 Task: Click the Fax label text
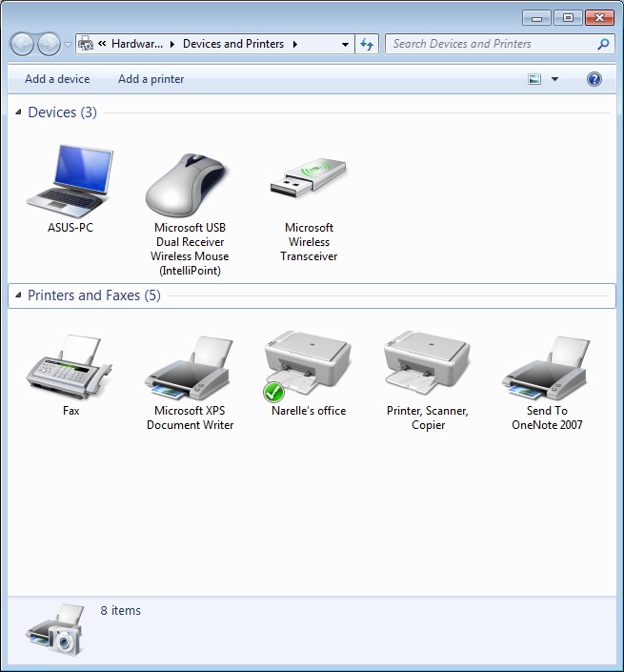point(70,411)
